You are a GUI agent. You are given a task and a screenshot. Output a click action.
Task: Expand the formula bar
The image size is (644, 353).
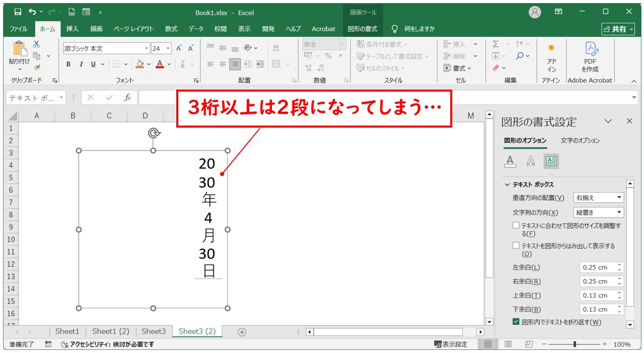click(x=634, y=97)
